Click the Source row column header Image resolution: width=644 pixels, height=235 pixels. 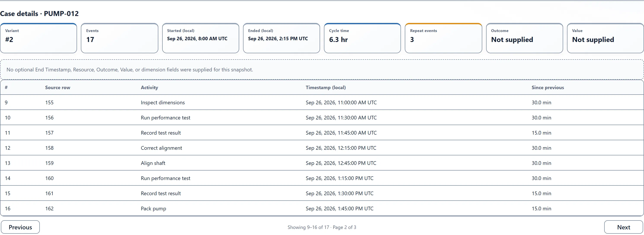[x=58, y=88]
